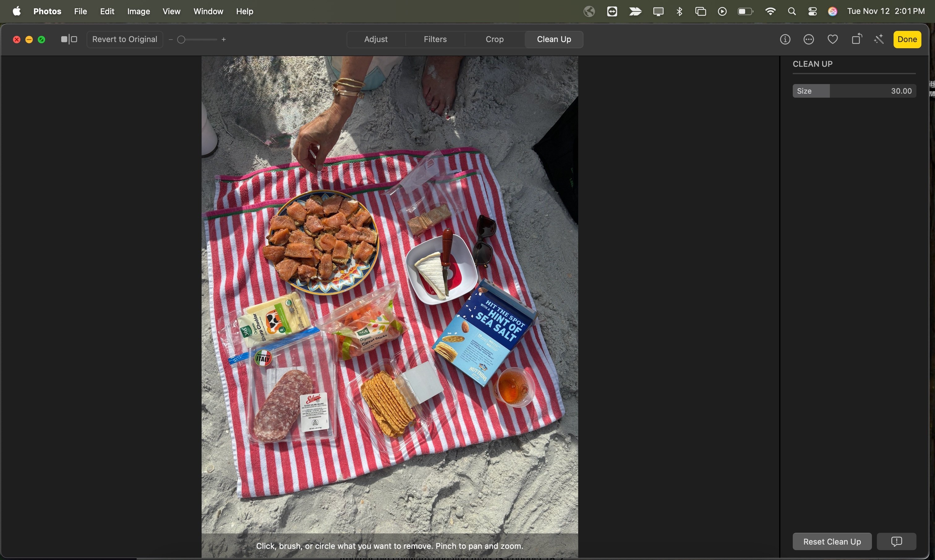Select the Crop tab
Image resolution: width=935 pixels, height=560 pixels.
[494, 40]
